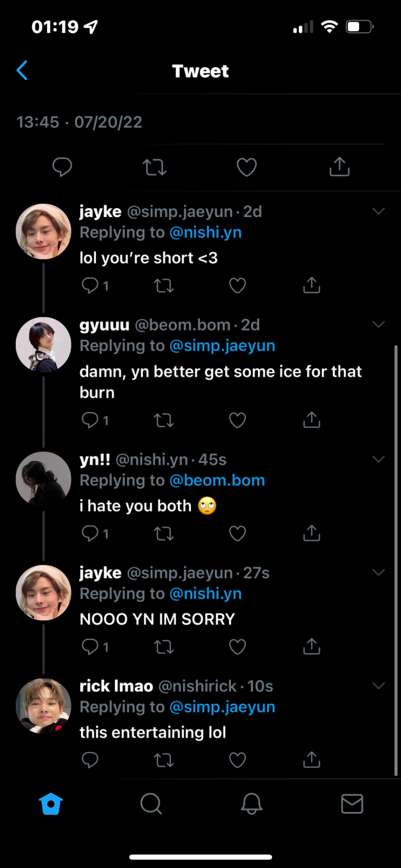Reply to the main tweet

coord(62,167)
